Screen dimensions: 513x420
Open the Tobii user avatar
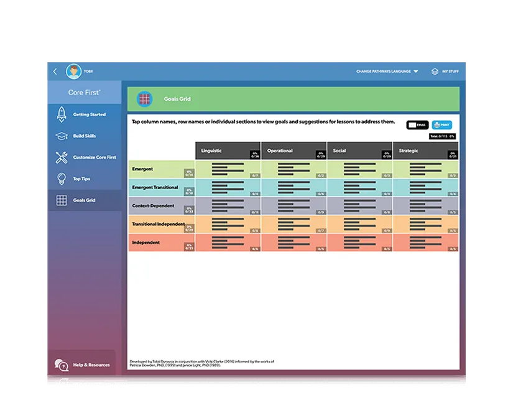73,72
